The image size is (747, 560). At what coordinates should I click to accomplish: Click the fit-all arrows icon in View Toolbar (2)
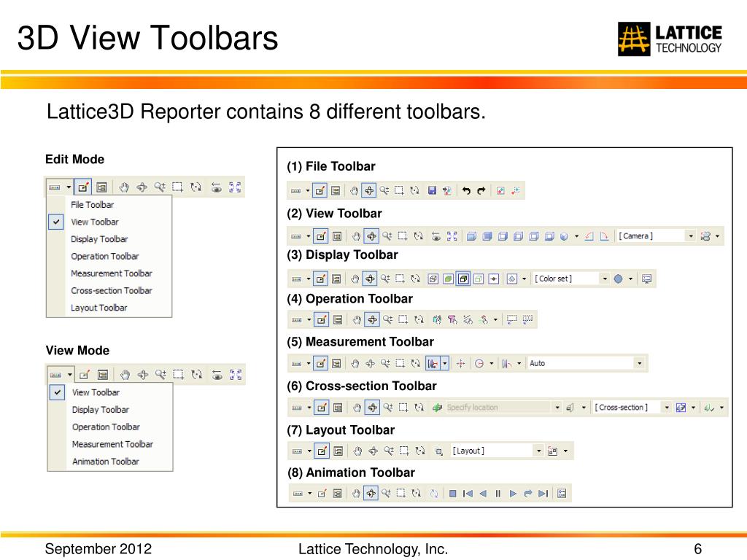click(x=452, y=236)
